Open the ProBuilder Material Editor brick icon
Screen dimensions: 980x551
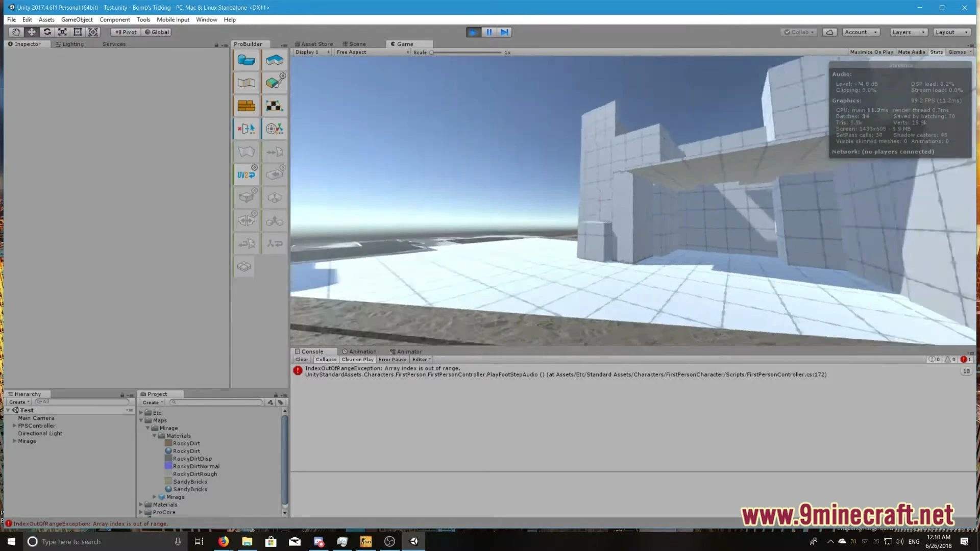pos(246,106)
